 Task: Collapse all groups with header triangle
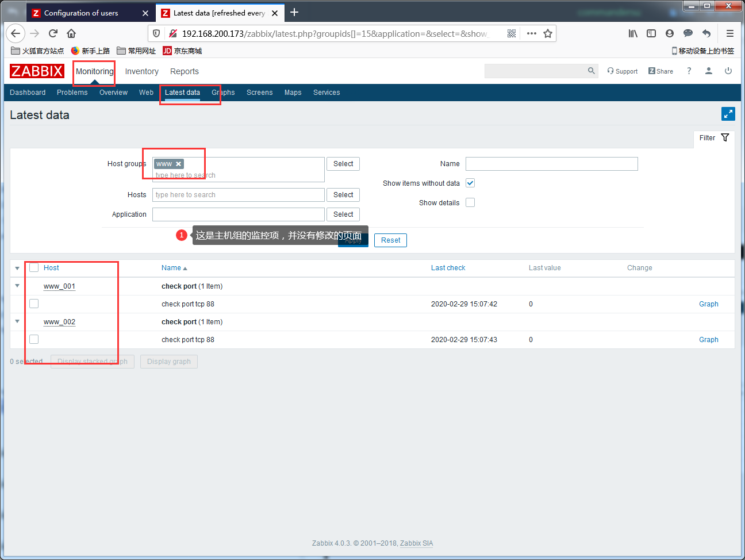tap(17, 268)
